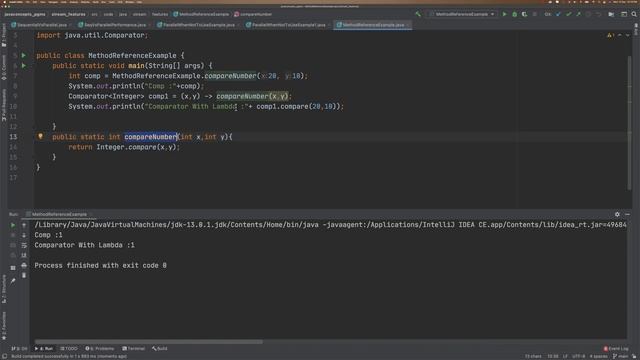
Task: Clear all console output trash icon
Action: [x=24, y=276]
